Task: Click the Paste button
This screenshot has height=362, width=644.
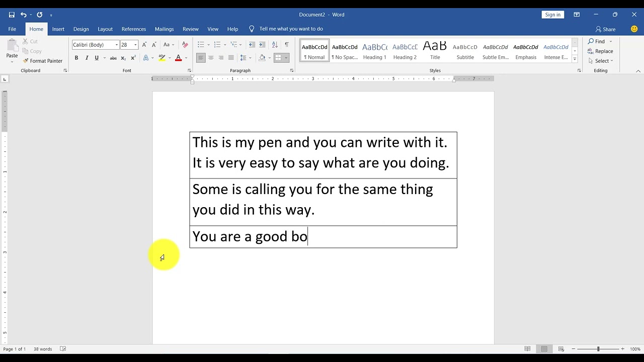Action: [x=12, y=49]
